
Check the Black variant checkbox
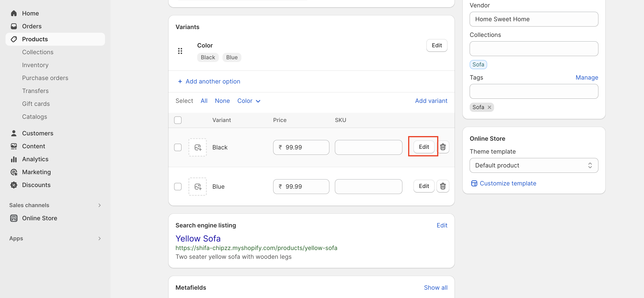[178, 147]
